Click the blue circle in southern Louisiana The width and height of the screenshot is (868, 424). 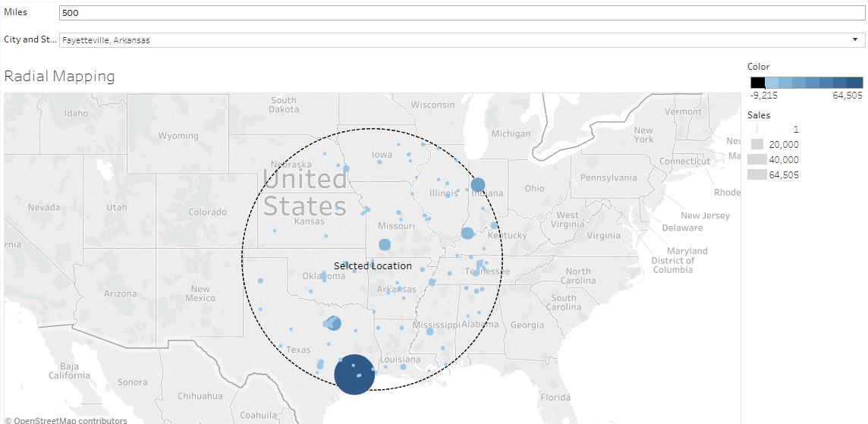click(x=403, y=367)
